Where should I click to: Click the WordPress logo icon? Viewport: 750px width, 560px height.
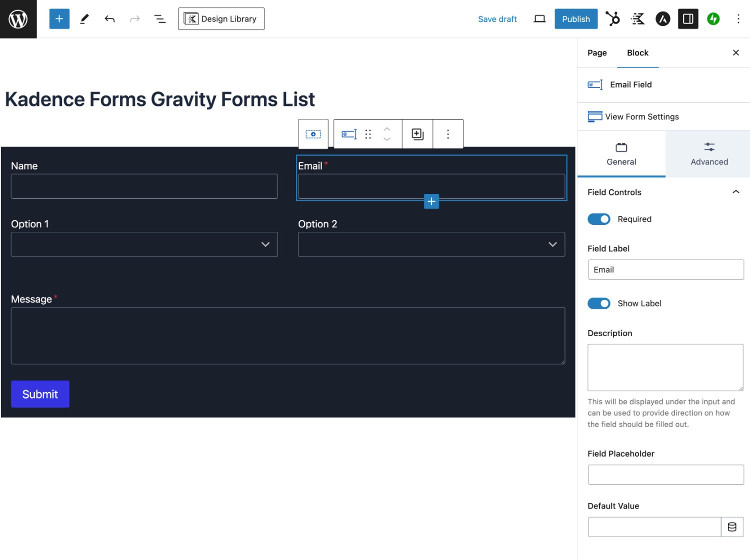(x=18, y=19)
